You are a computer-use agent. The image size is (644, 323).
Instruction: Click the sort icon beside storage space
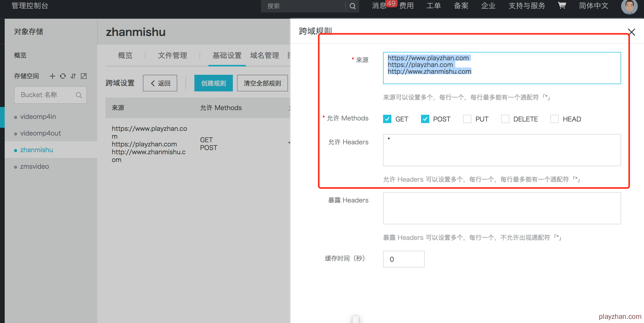tap(73, 76)
